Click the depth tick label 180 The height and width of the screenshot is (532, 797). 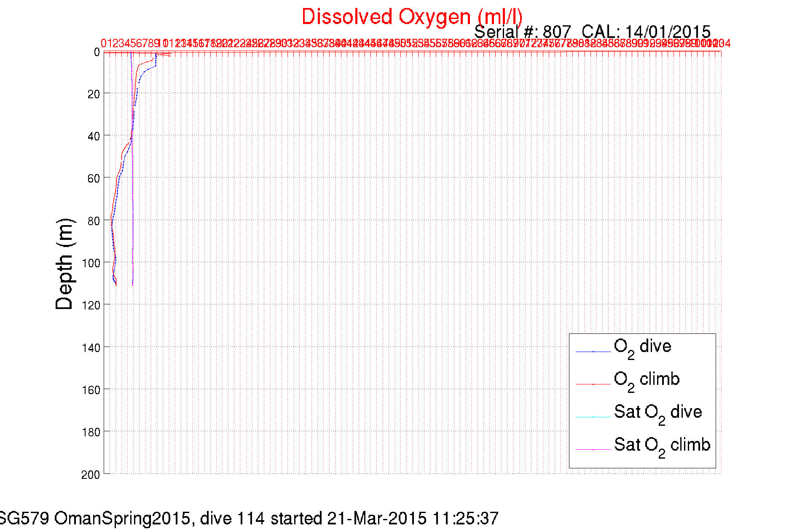(91, 432)
